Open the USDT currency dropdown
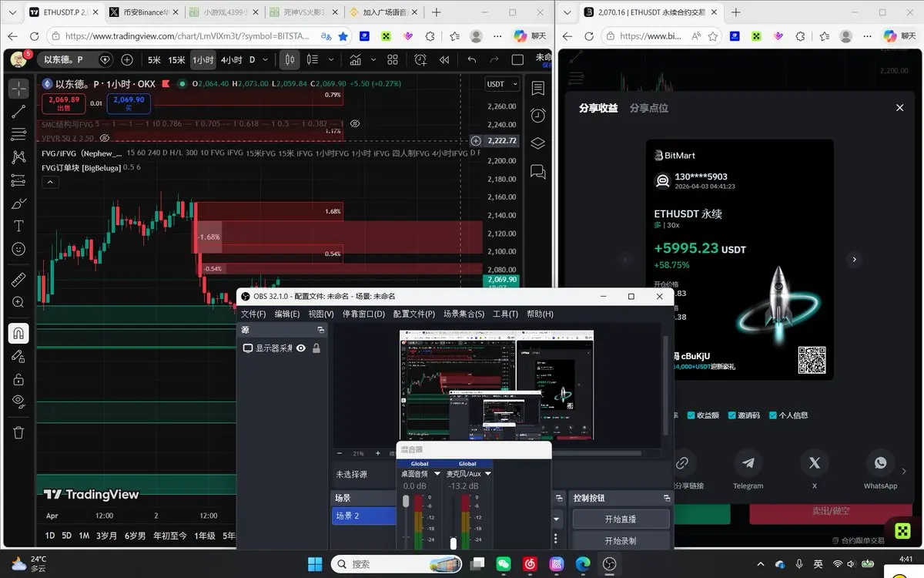 coord(502,84)
